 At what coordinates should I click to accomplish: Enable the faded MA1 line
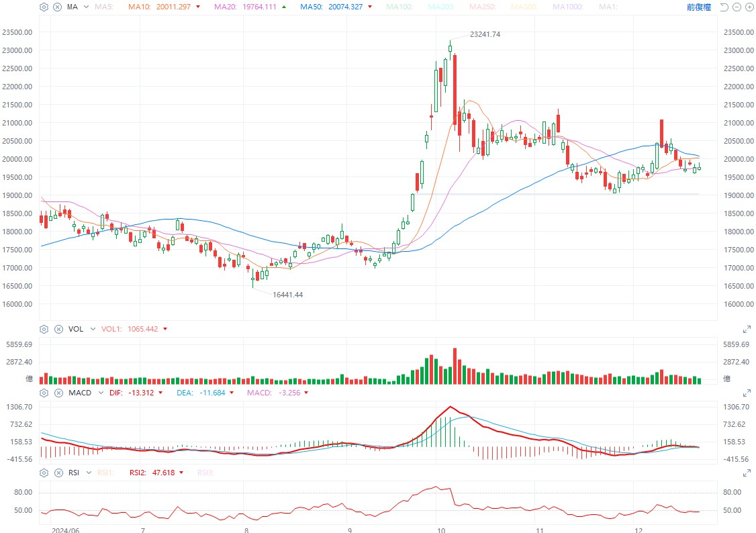pos(608,7)
